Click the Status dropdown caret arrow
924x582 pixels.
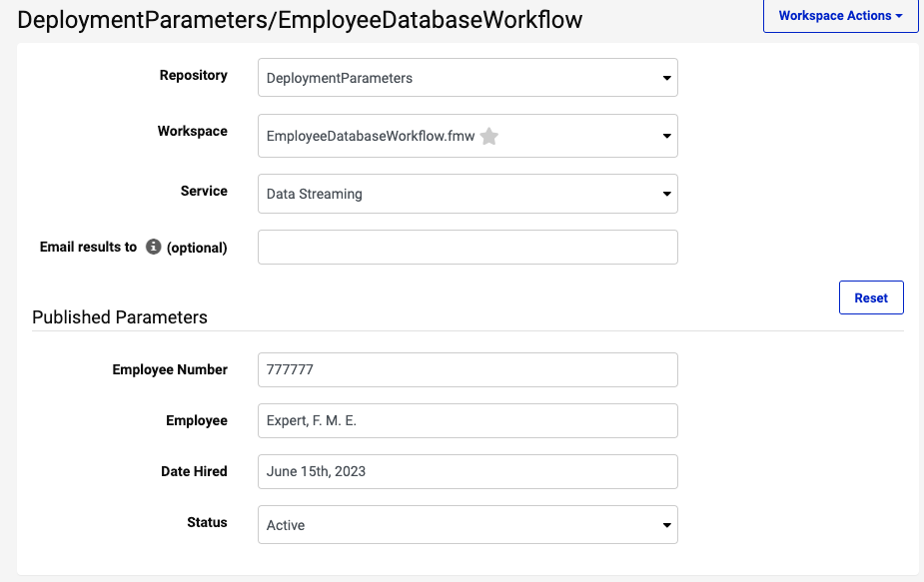[x=666, y=525]
